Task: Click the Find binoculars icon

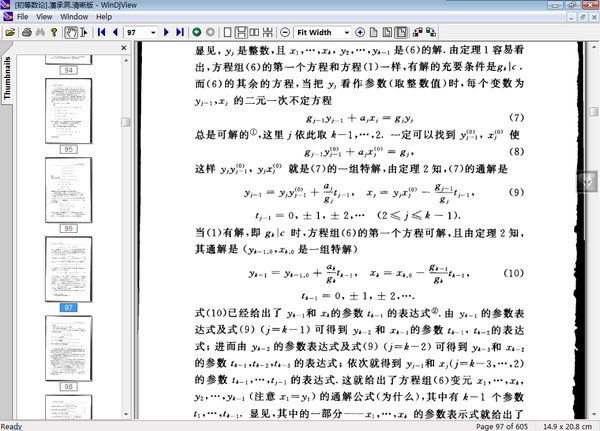Action: click(x=40, y=33)
